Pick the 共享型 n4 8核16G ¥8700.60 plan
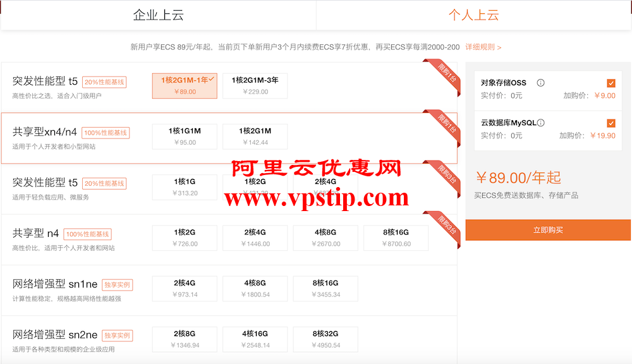The image size is (632, 364). click(x=396, y=238)
